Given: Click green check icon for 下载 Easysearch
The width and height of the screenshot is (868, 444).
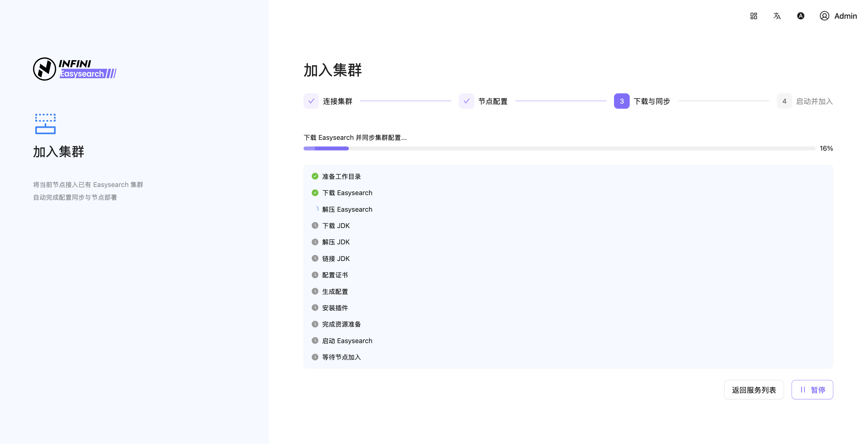Looking at the screenshot, I should pos(315,193).
